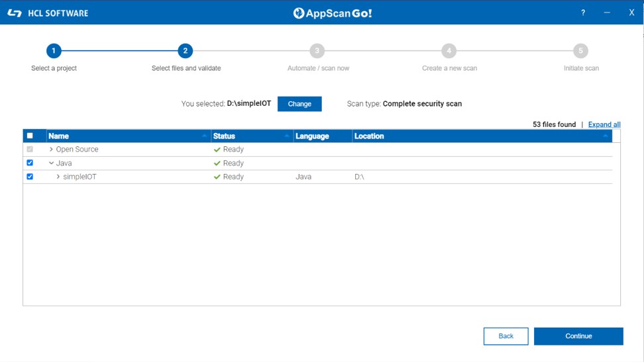
Task: Uncheck the Java row checkbox
Action: (x=30, y=163)
